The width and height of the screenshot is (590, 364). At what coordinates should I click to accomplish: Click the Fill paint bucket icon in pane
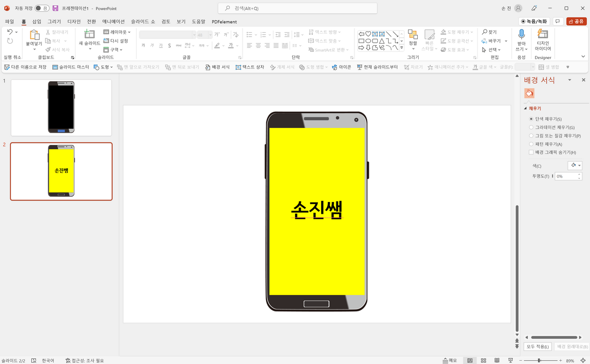pos(529,93)
